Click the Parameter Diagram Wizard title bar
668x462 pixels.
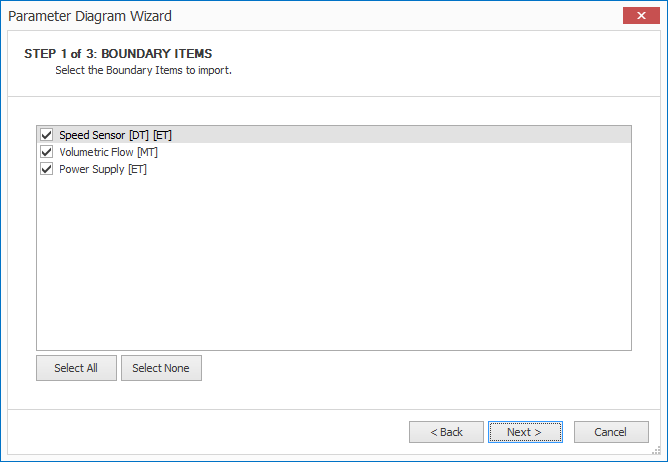pos(300,15)
